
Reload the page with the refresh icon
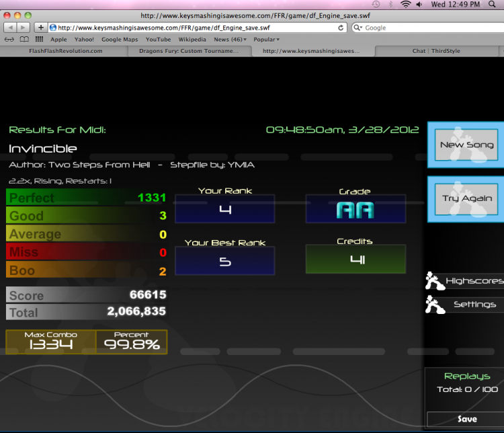[341, 28]
